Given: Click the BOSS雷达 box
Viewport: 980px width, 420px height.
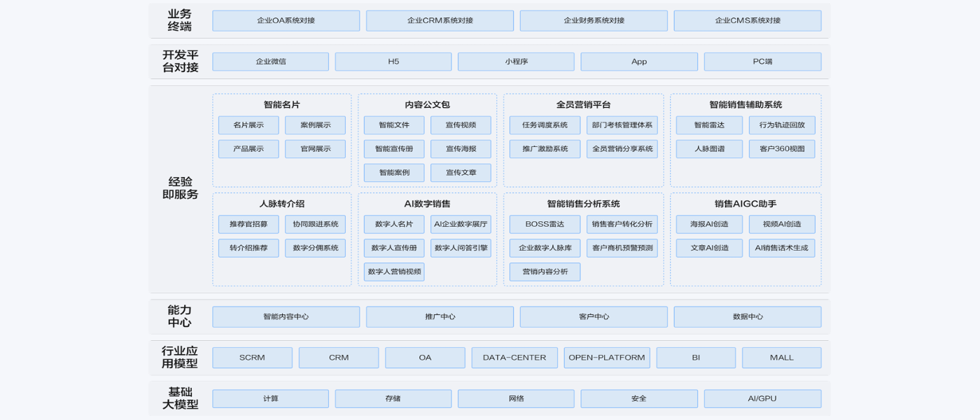Looking at the screenshot, I should (545, 224).
